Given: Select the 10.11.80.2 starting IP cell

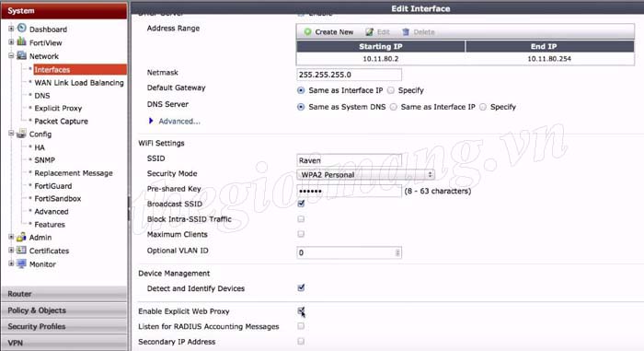Looking at the screenshot, I should click(380, 59).
